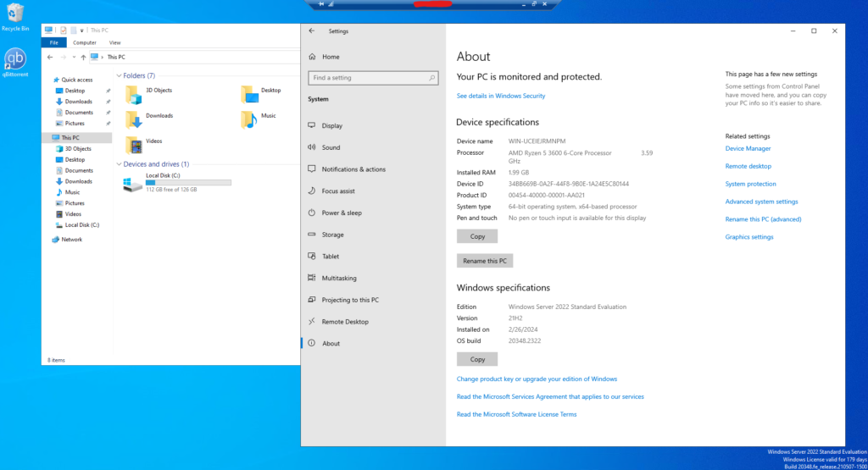The image size is (868, 470).
Task: Click the up-one-level arrow in File Explorer
Action: tap(83, 57)
